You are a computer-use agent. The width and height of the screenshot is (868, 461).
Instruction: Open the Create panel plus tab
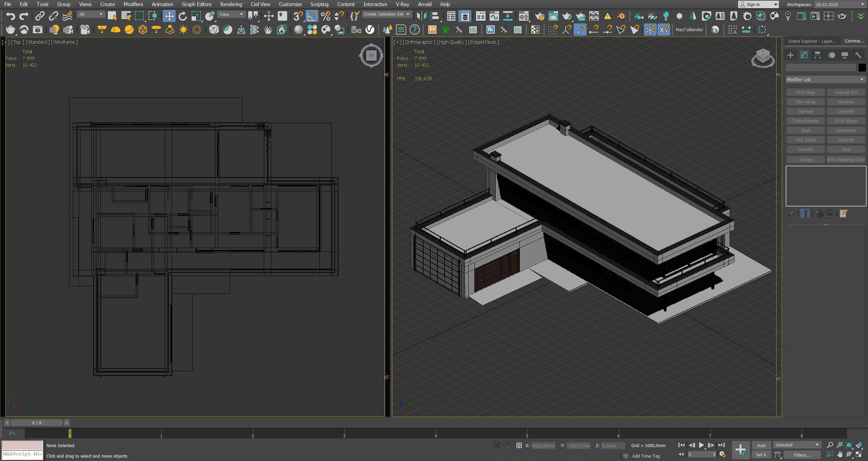pyautogui.click(x=791, y=55)
